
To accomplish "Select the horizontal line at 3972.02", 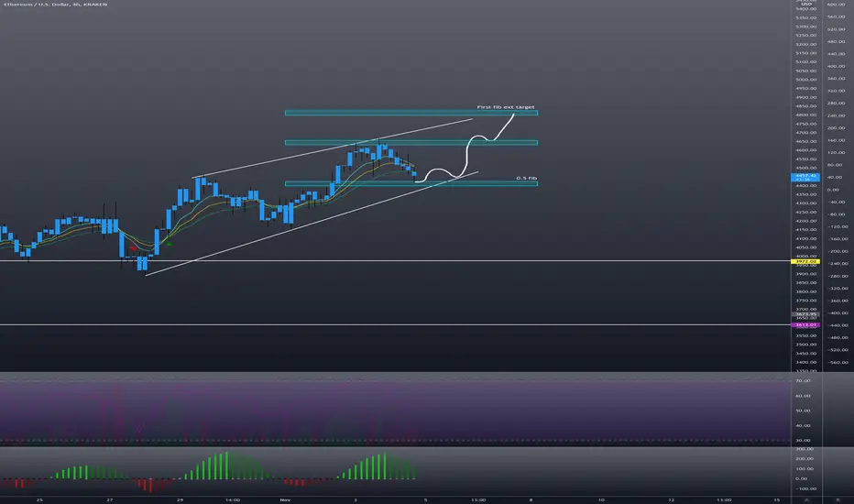I will coord(395,261).
